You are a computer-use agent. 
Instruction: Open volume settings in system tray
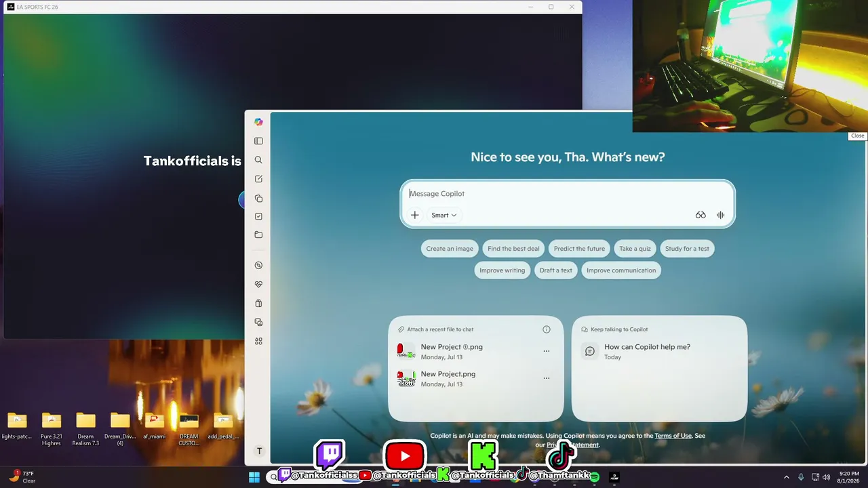pyautogui.click(x=827, y=477)
